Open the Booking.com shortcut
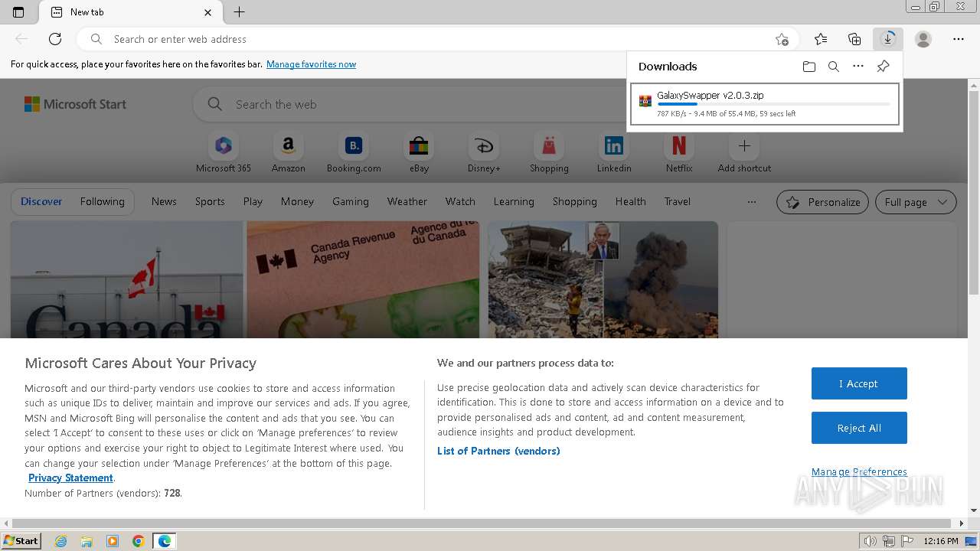This screenshot has width=980, height=551. coord(354,152)
